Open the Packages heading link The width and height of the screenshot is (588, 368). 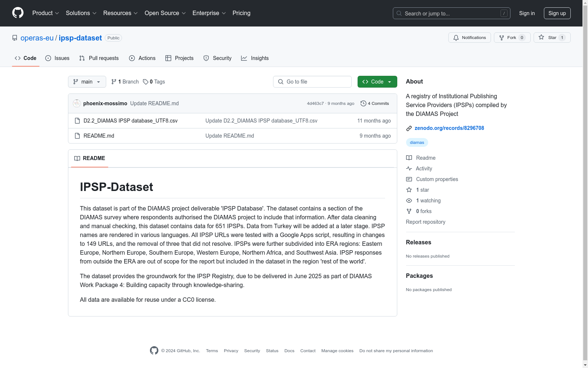(419, 276)
